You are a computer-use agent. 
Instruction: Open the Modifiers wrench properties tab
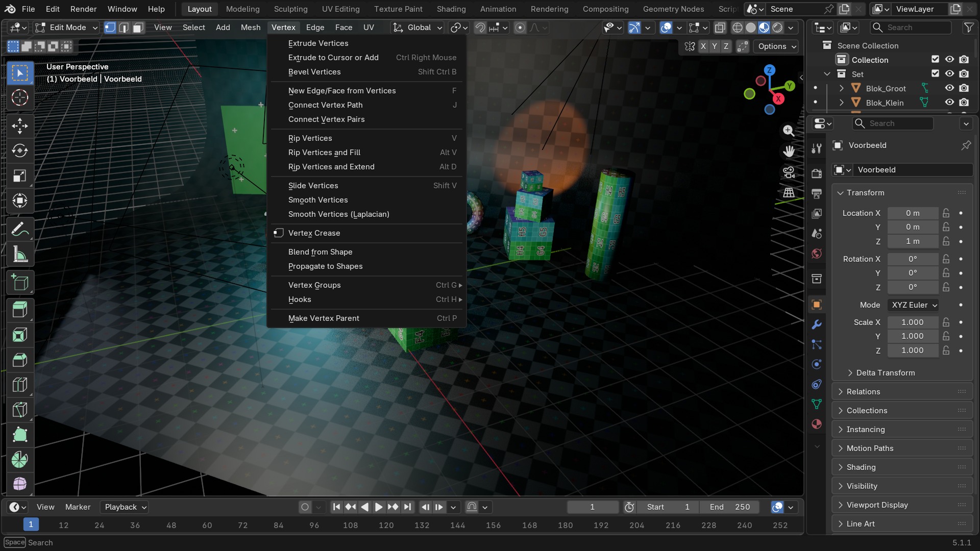point(817,324)
